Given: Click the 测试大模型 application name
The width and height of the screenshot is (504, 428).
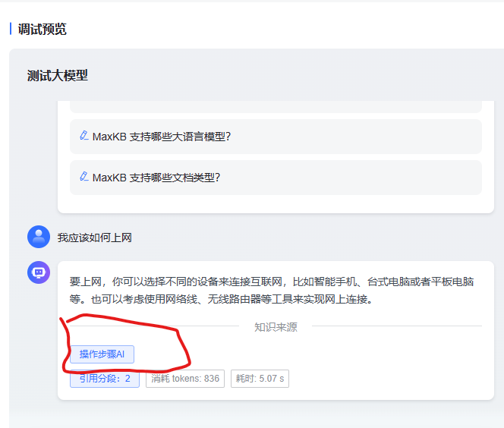Looking at the screenshot, I should point(58,76).
